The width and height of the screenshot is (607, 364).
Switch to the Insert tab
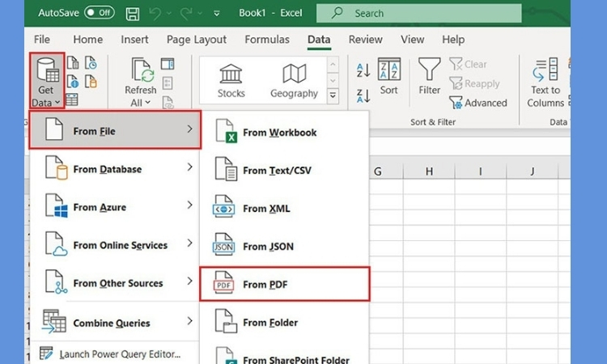[134, 40]
